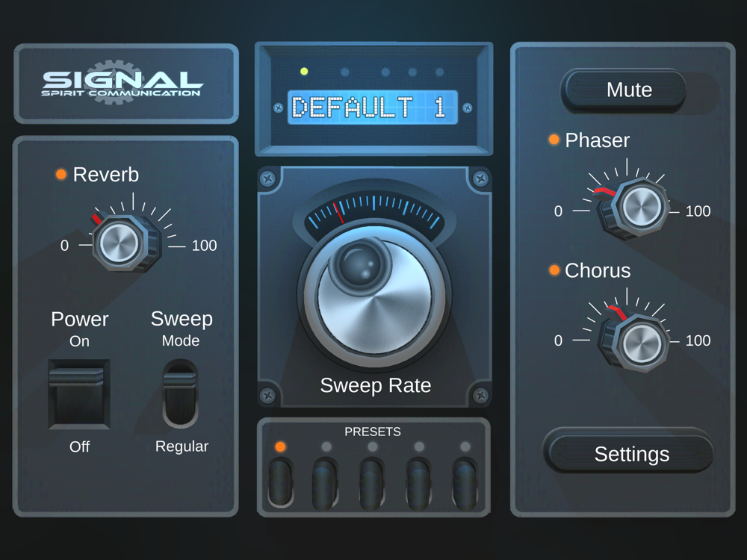
Task: Click the third preset indicator LED
Action: [373, 447]
